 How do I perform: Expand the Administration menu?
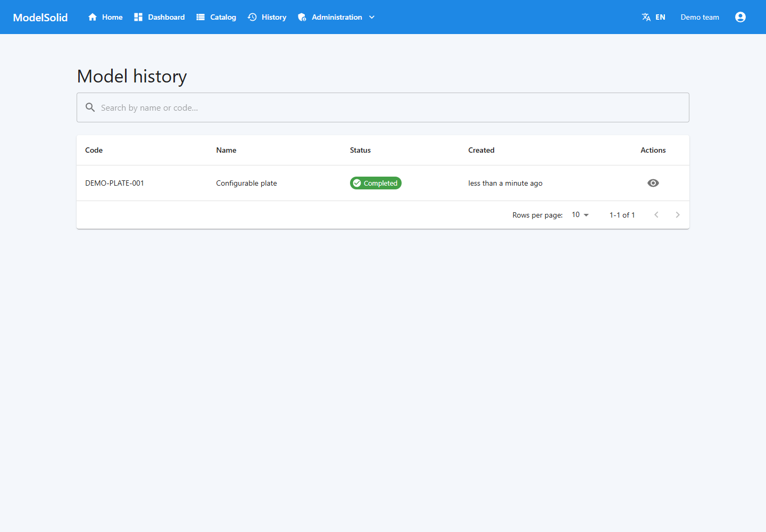(x=337, y=17)
